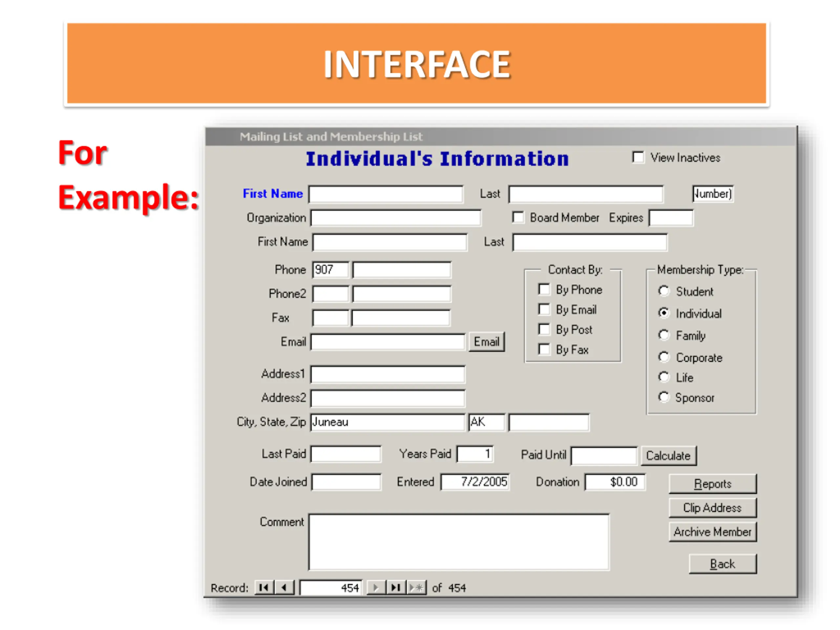Click record number field showing 454
This screenshot has height=630, width=840.
click(331, 588)
